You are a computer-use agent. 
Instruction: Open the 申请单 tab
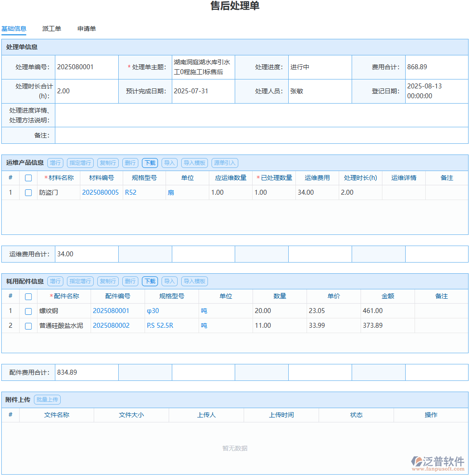[86, 28]
